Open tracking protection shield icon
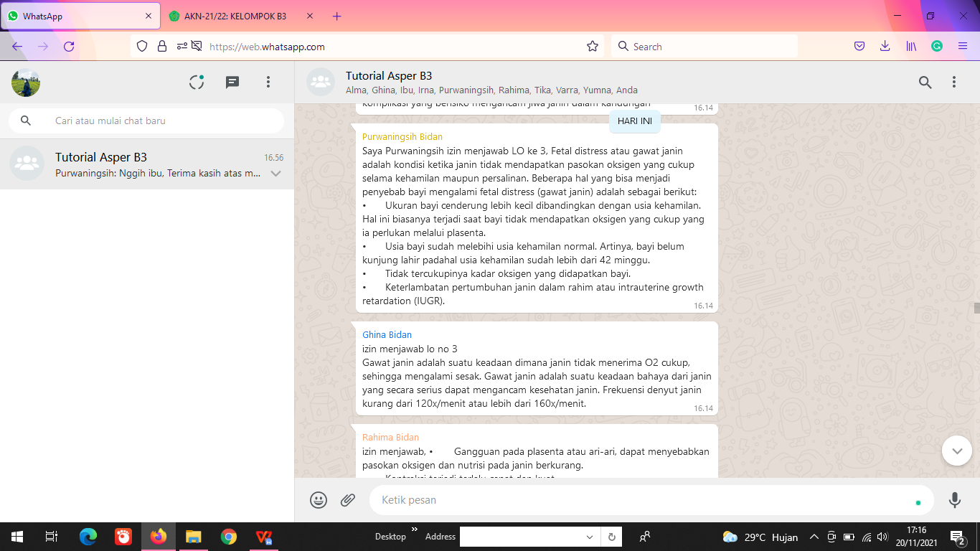Screen dimensions: 980x551 coord(142,47)
